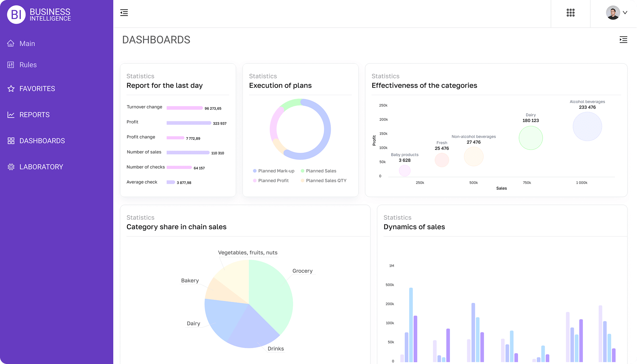Image resolution: width=637 pixels, height=364 pixels.
Task: Toggle Planned Sales QTY legend item
Action: (x=323, y=181)
